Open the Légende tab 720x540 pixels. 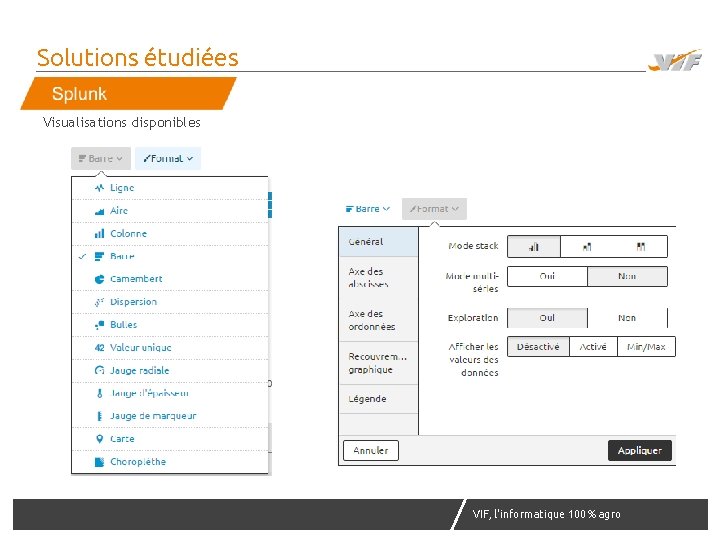(x=379, y=399)
